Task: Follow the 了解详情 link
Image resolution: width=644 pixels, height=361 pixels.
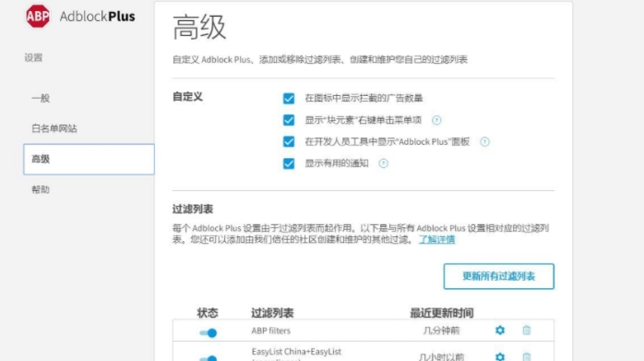Action: (436, 240)
